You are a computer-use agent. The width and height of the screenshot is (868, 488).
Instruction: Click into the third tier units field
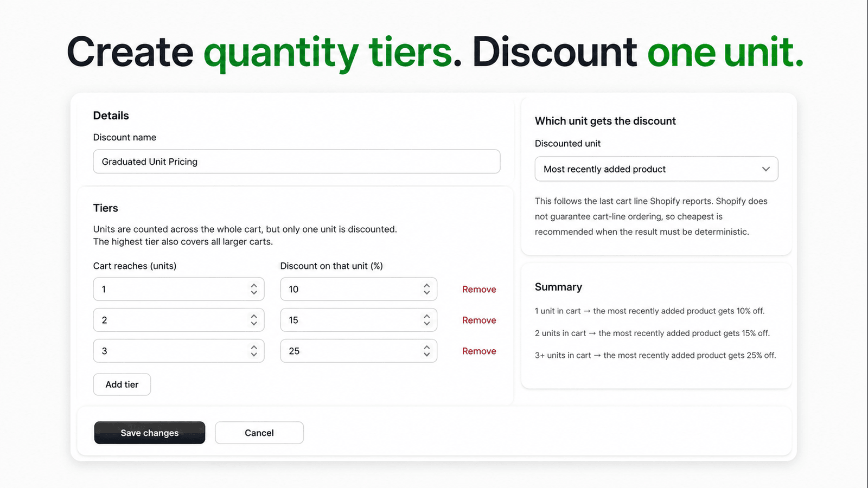(179, 351)
